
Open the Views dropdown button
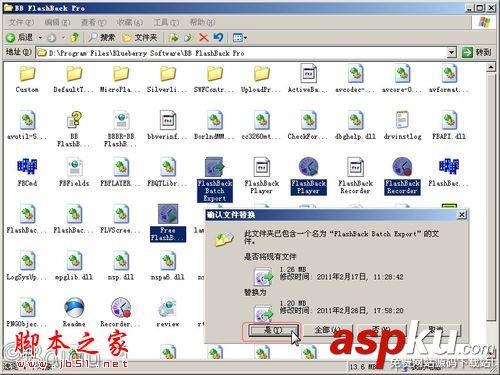(240, 38)
